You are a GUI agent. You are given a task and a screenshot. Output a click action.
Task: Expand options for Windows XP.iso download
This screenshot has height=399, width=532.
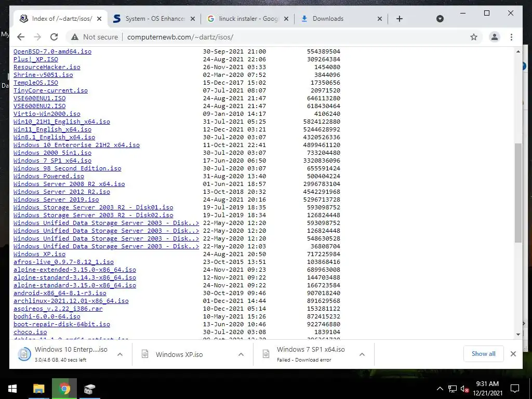coord(241,354)
